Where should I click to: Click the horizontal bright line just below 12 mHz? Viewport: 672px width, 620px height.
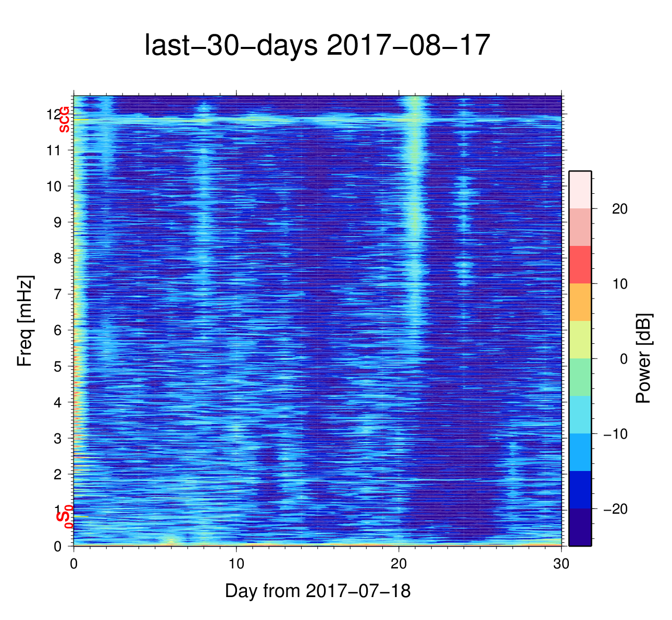[313, 120]
